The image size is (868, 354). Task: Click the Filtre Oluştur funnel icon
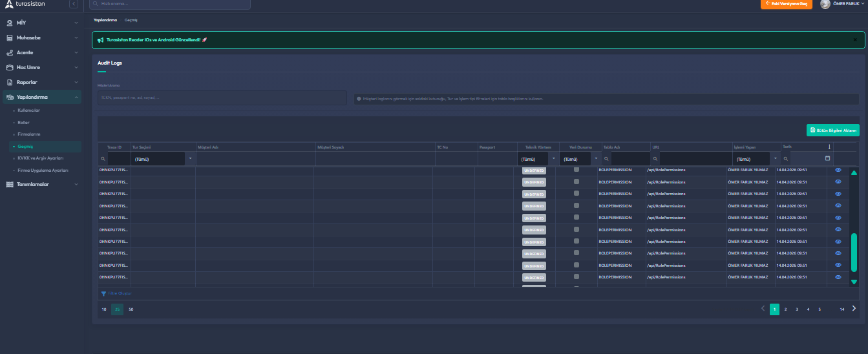tap(103, 293)
